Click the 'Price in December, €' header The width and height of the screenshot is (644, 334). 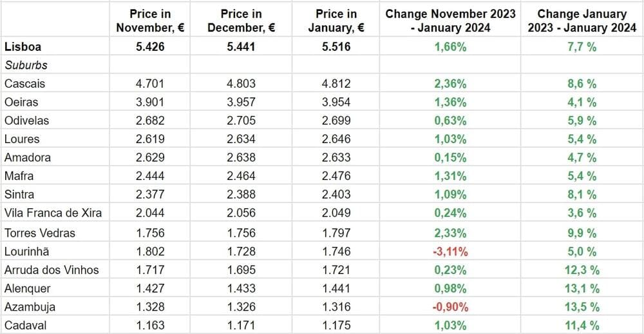pos(241,21)
